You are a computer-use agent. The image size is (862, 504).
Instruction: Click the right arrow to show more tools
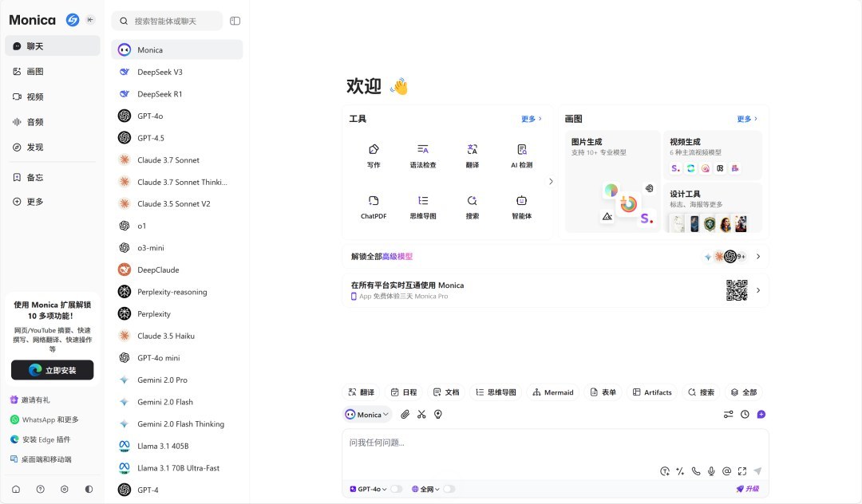pyautogui.click(x=551, y=181)
